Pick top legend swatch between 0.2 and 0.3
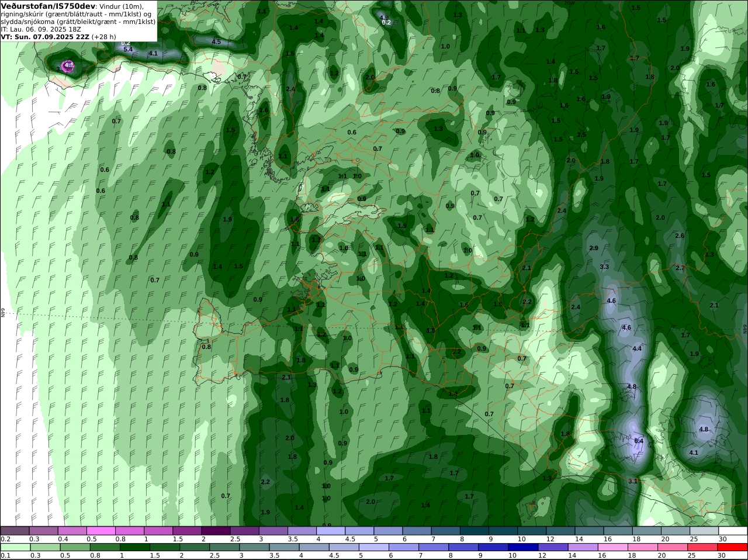 tap(15, 531)
